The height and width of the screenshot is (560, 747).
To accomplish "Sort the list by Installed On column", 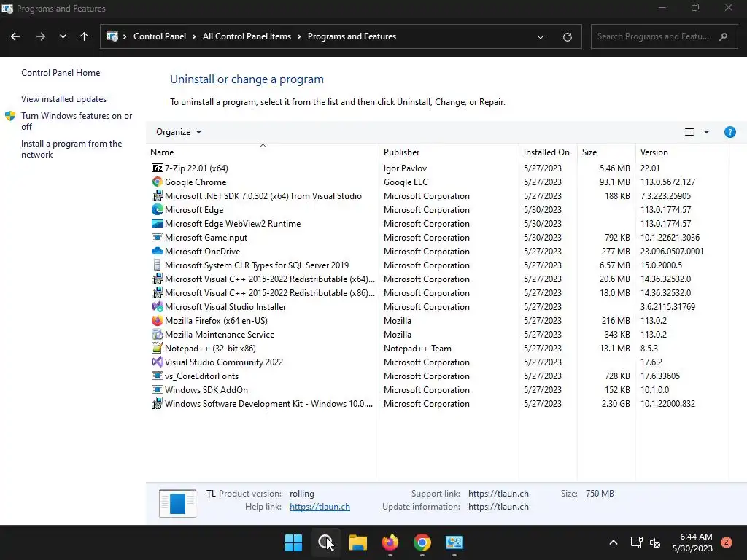I will click(548, 152).
